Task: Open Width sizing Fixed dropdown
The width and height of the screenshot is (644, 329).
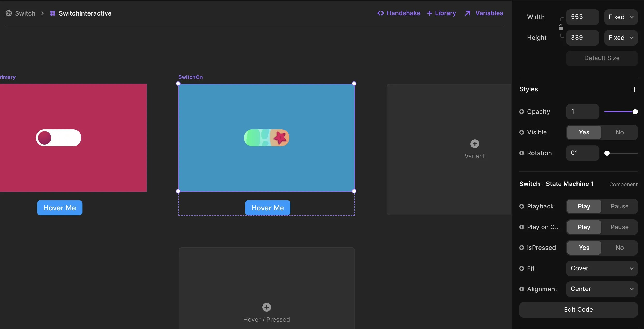Action: (621, 17)
